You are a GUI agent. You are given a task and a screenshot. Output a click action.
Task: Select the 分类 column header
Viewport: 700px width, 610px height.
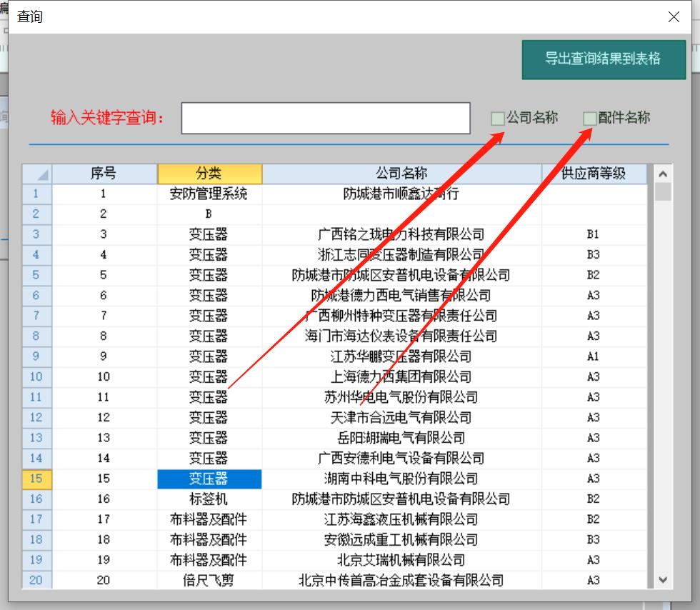tap(209, 174)
